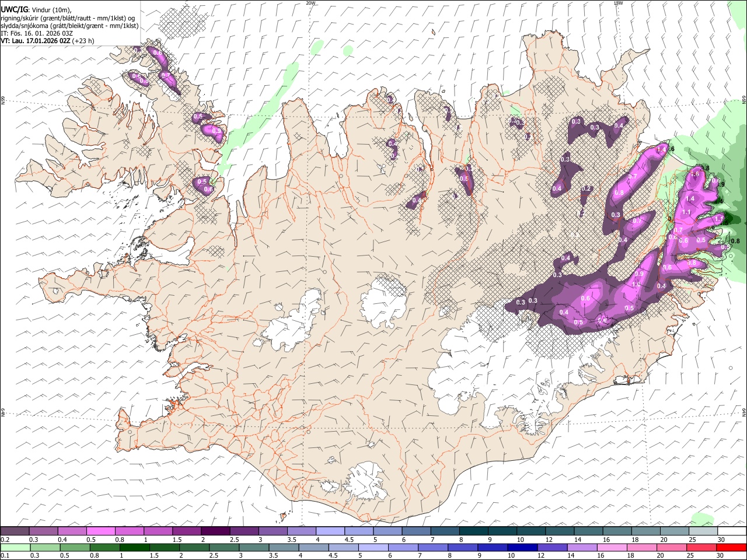This screenshot has width=747, height=560.
Task: Pick the bright pink swatch between 0.5 and 0.8
Action: 100,531
